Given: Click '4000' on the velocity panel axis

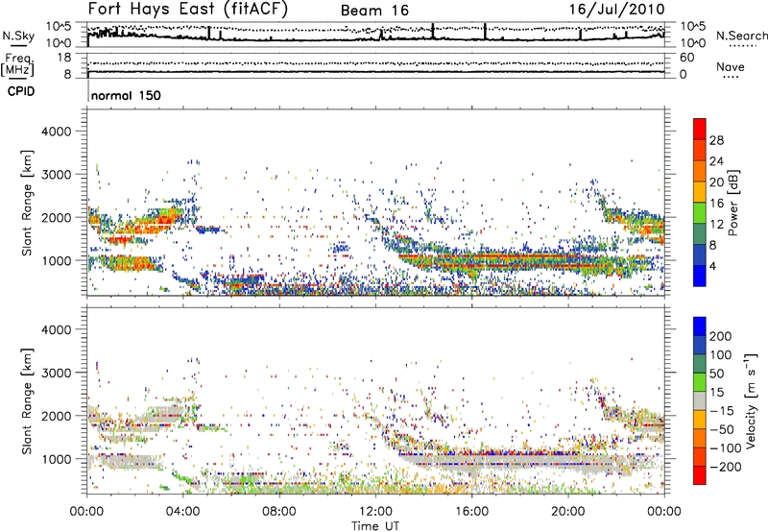Looking at the screenshot, I should [x=57, y=329].
